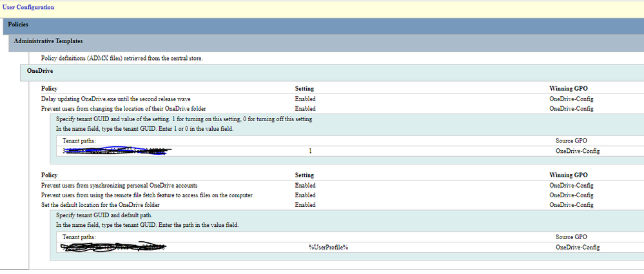The image size is (644, 274).
Task: Click Tenant paths label above value 1
Action: (x=79, y=141)
